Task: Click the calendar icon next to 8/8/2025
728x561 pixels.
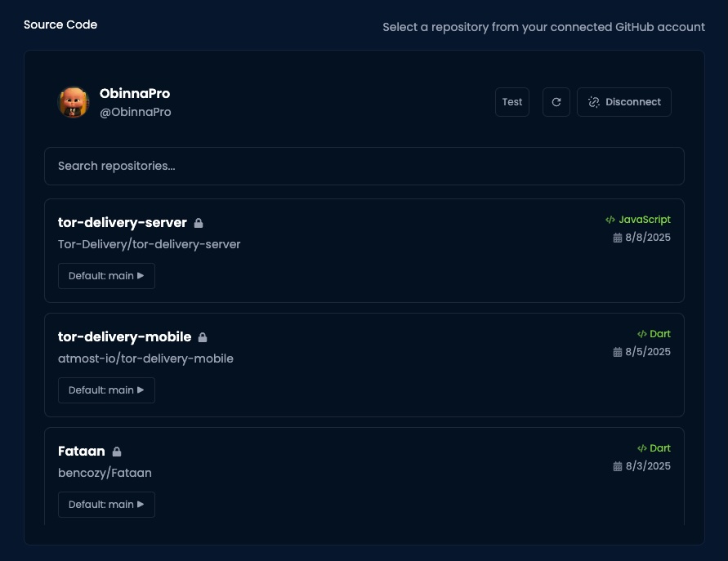Action: click(618, 238)
